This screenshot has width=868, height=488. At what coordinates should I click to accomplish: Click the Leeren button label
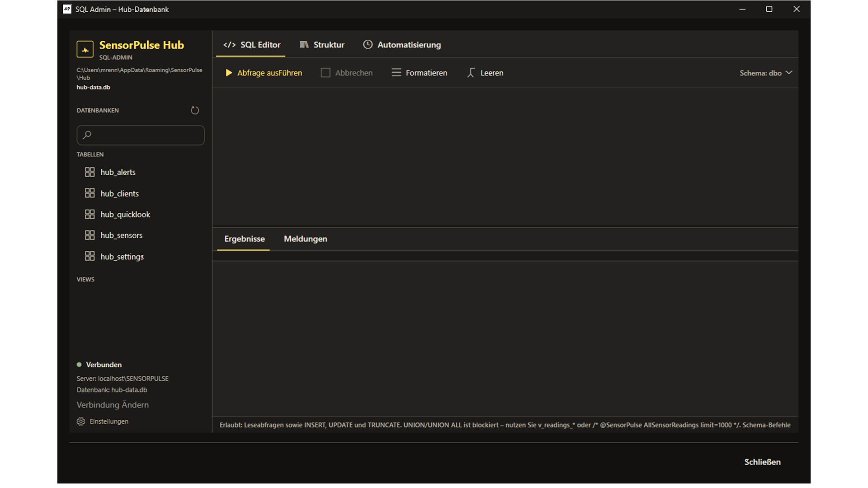[492, 73]
